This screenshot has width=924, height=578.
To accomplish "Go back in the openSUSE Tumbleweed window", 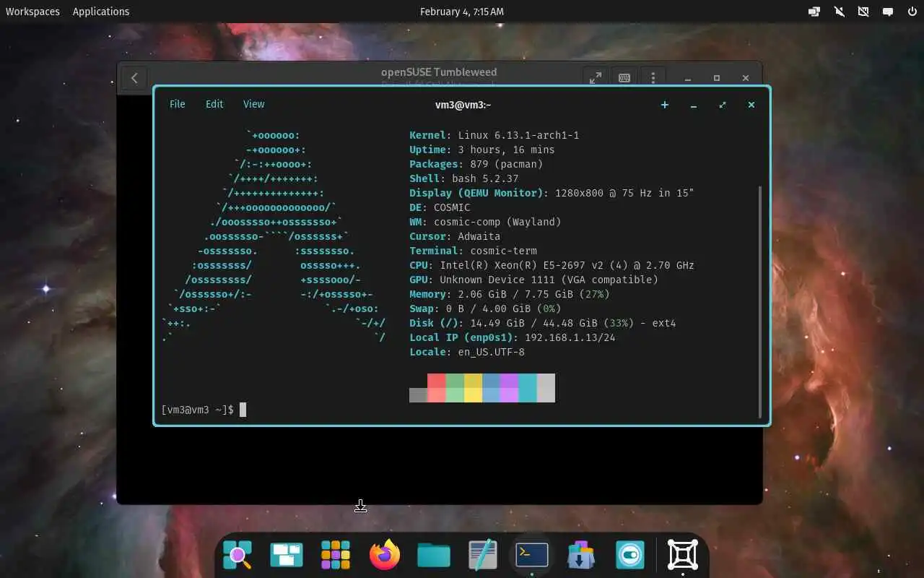I will (134, 77).
